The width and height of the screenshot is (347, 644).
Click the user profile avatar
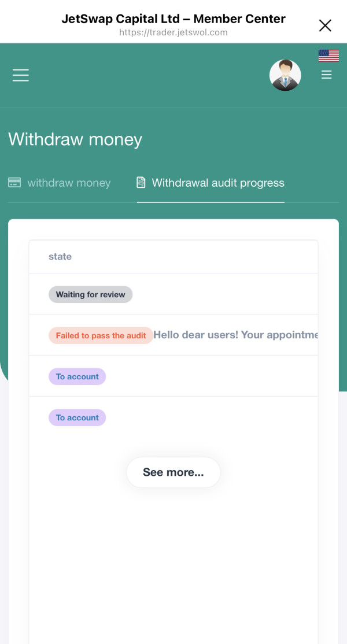285,75
